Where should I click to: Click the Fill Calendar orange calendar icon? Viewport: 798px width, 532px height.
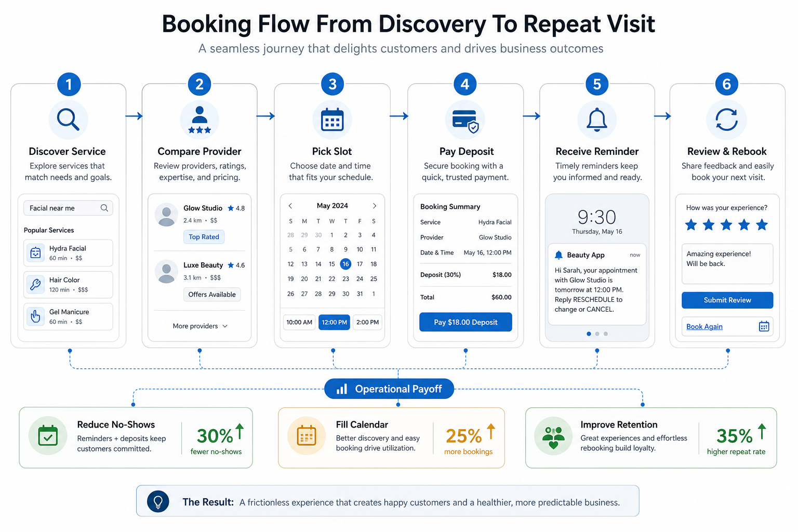click(307, 435)
